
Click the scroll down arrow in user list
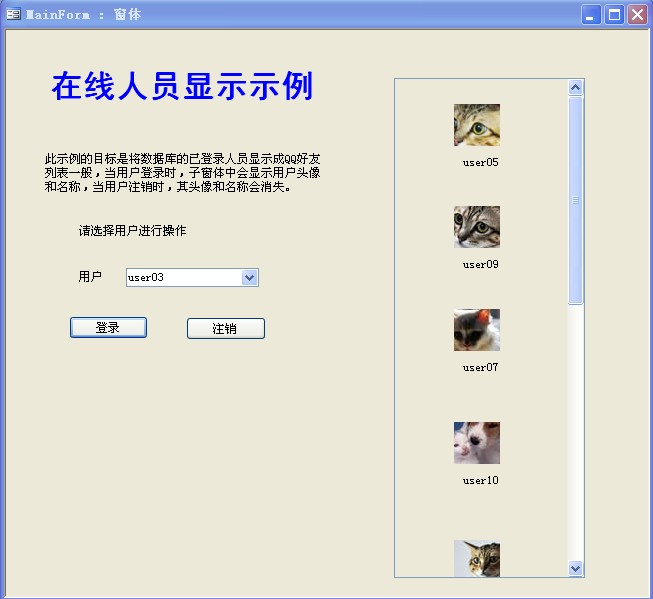[x=576, y=568]
